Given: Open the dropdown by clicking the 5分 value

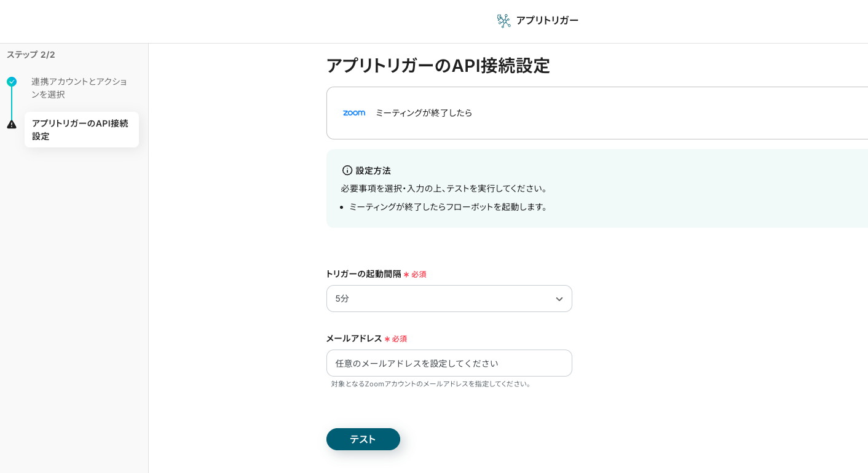Looking at the screenshot, I should pos(342,299).
